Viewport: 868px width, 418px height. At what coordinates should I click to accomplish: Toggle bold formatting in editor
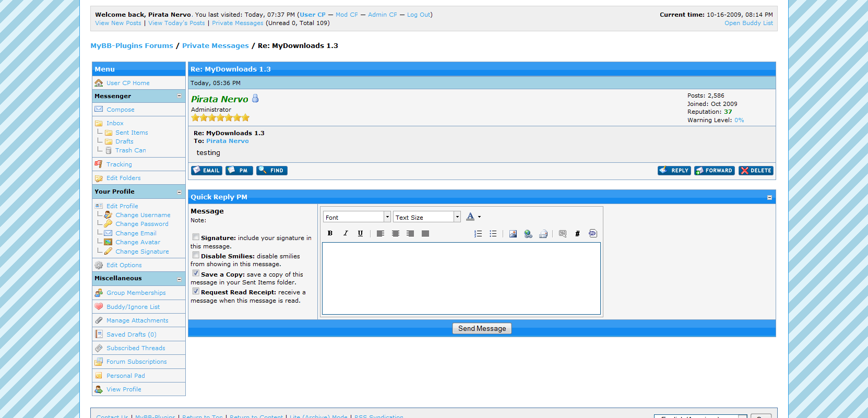click(x=330, y=233)
